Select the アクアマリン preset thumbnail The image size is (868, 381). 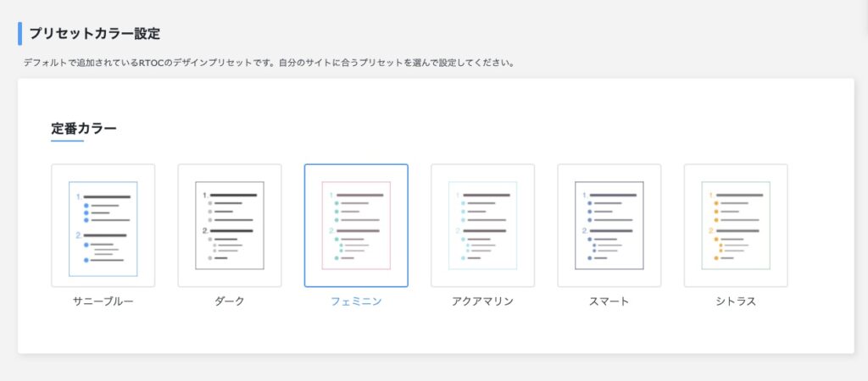(482, 225)
